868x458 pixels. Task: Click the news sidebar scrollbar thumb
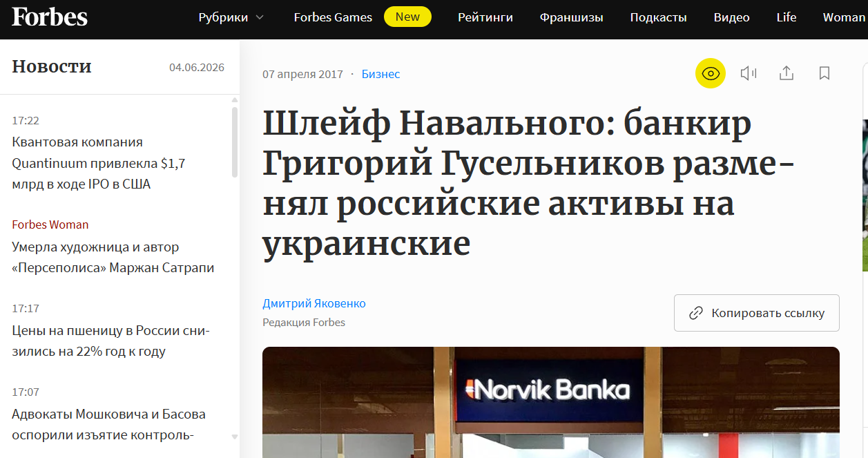(x=235, y=142)
